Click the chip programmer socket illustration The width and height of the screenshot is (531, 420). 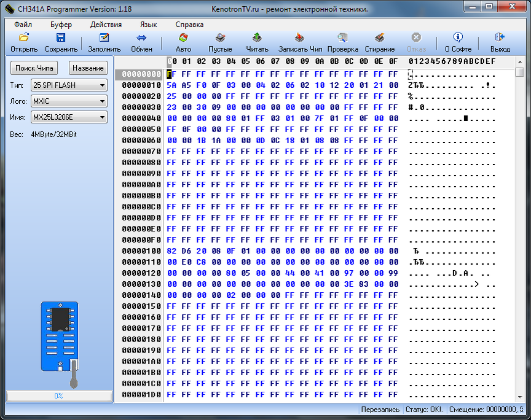[60, 344]
